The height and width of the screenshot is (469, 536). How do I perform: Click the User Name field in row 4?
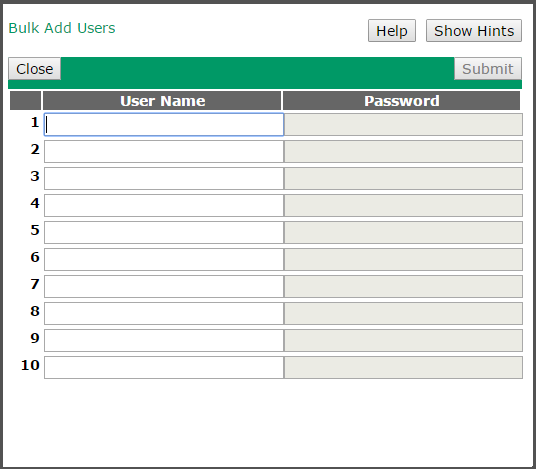click(x=164, y=205)
